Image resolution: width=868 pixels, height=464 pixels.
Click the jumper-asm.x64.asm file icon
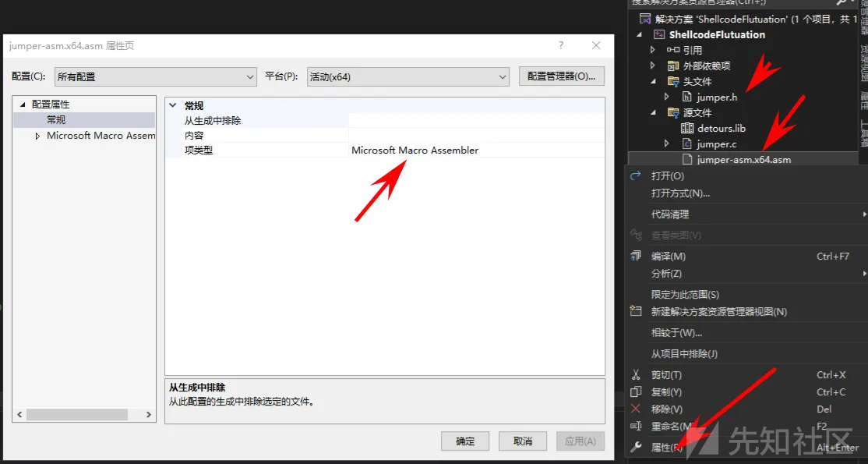[x=687, y=160]
